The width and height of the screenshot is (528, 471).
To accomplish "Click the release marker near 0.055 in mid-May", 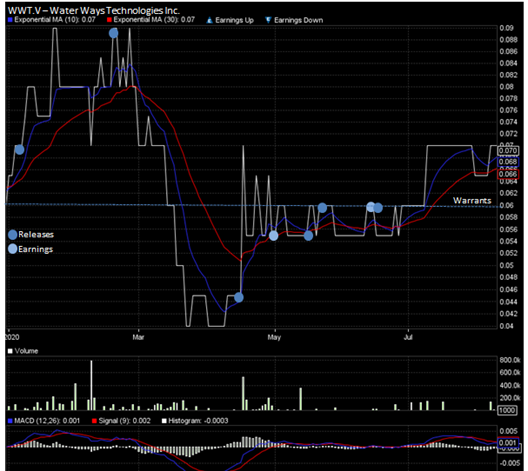I will coord(308,236).
